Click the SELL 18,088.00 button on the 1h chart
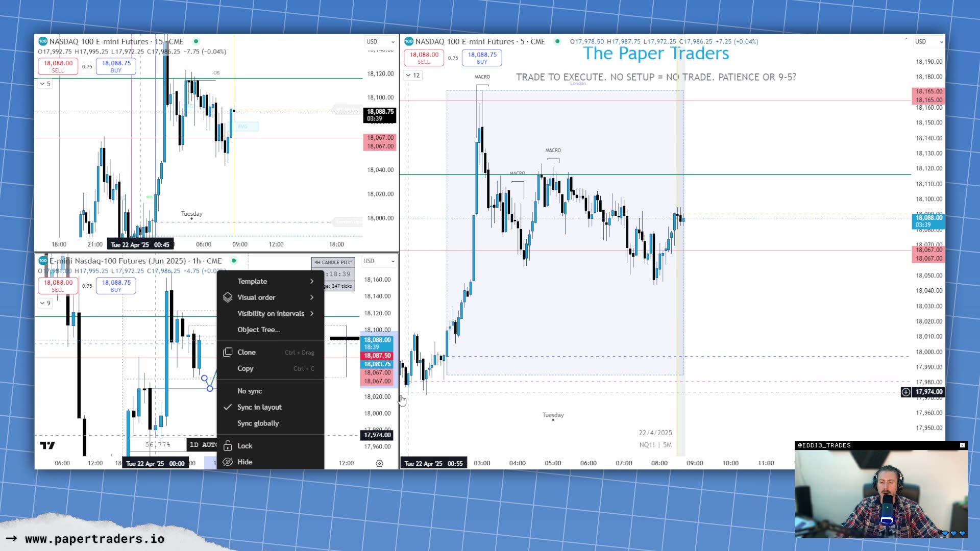 [x=58, y=286]
